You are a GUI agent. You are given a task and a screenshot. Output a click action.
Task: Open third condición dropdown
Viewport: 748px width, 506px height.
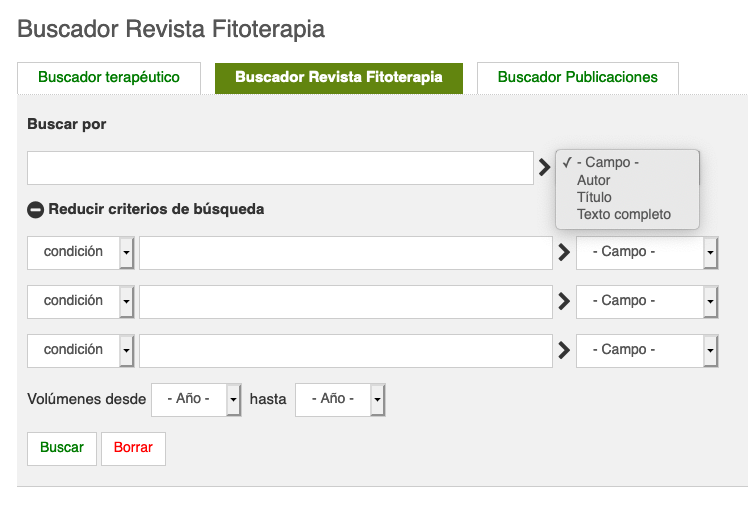81,351
